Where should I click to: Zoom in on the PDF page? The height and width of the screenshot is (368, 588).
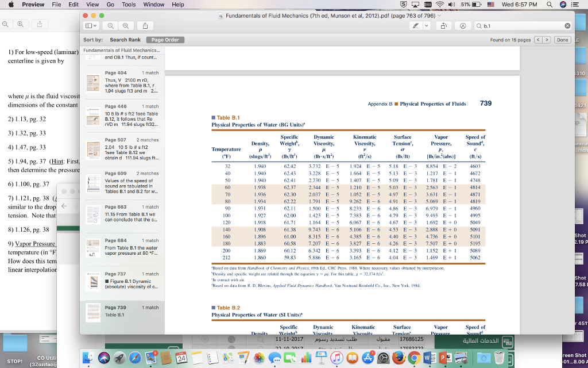pos(125,26)
